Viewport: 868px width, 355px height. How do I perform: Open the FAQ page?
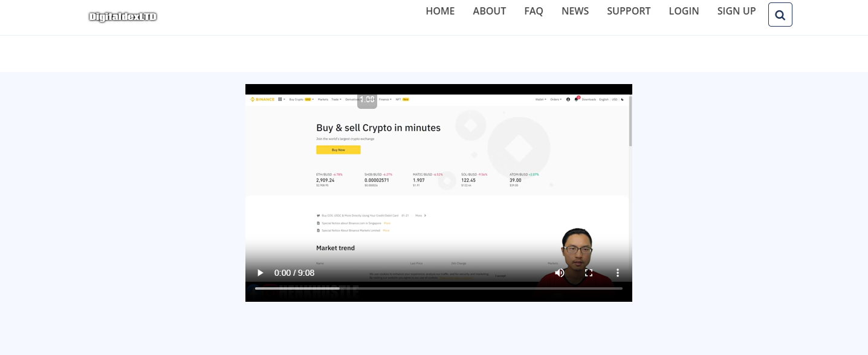(x=534, y=11)
